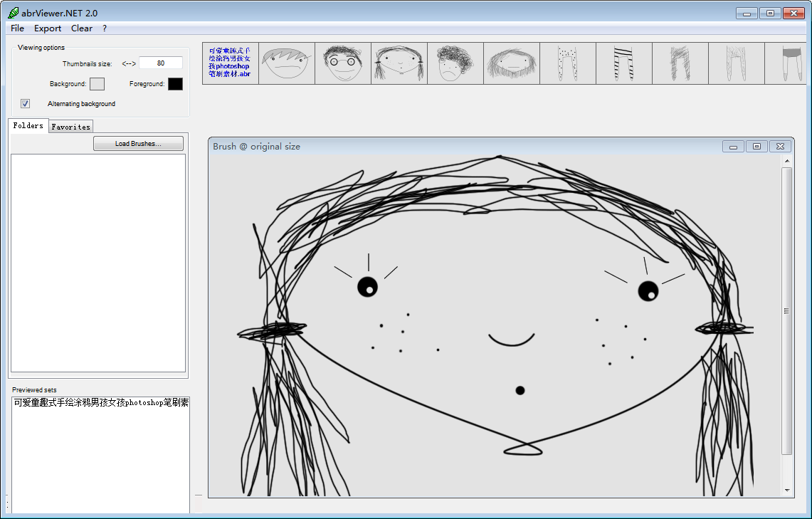Image resolution: width=812 pixels, height=519 pixels.
Task: Click the Brush window vertical scrollbar thumb
Action: tap(787, 311)
